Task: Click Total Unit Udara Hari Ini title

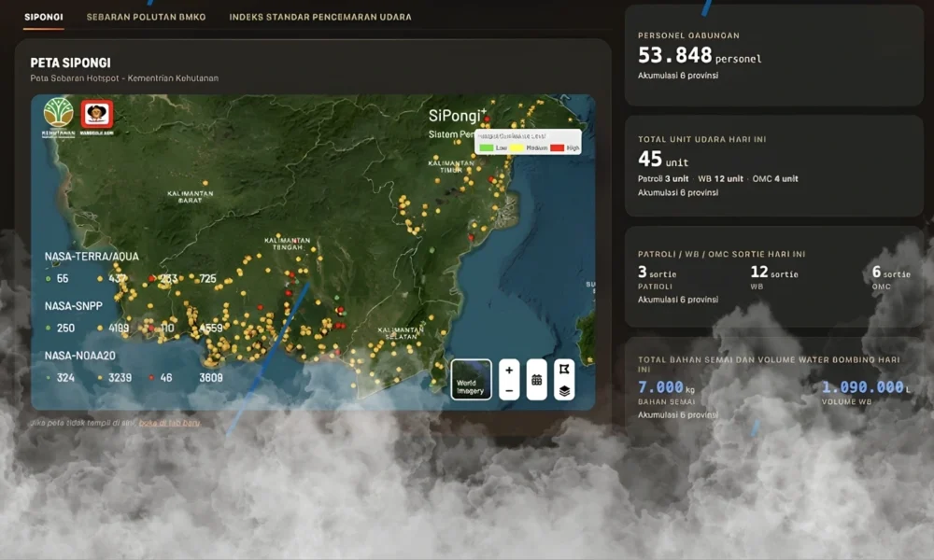Action: [701, 139]
